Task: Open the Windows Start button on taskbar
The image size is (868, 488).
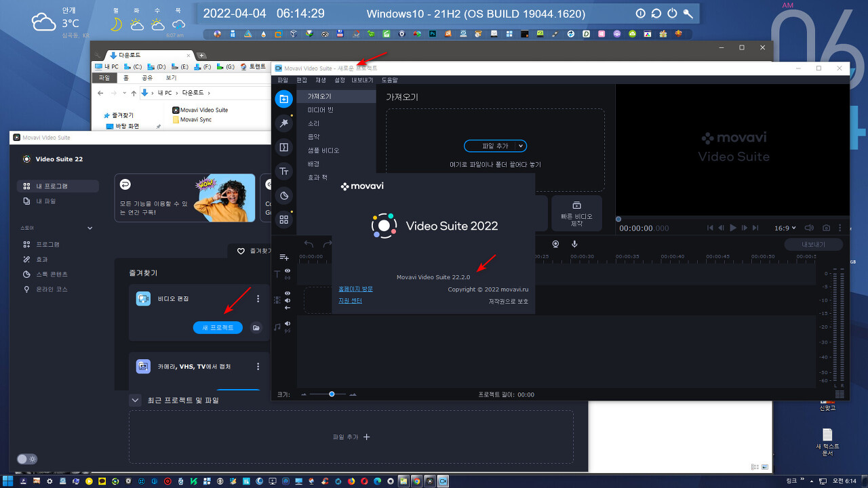Action: click(x=7, y=481)
